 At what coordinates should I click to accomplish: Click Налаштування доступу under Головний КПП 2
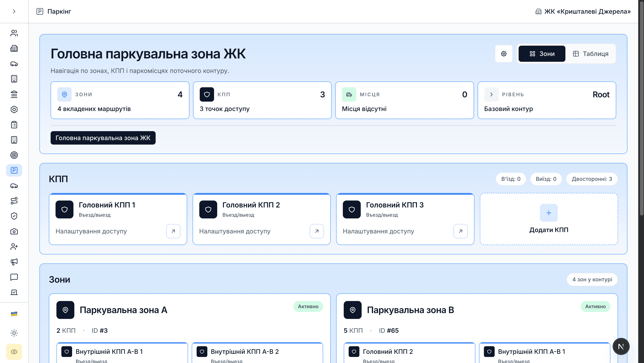click(x=235, y=231)
